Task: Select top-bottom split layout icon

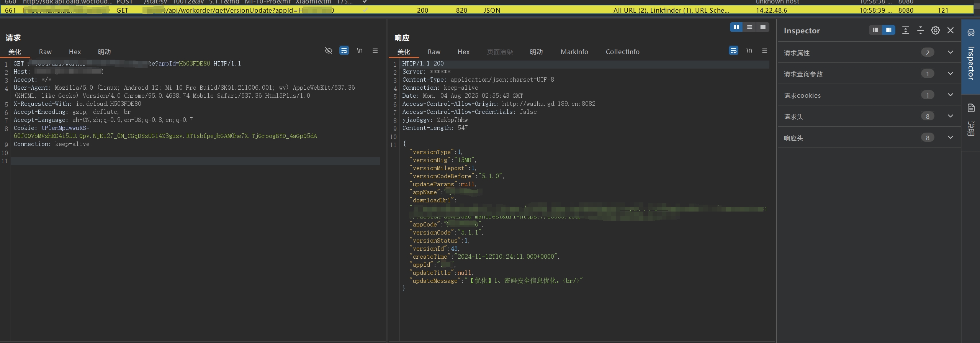Action: pos(749,27)
